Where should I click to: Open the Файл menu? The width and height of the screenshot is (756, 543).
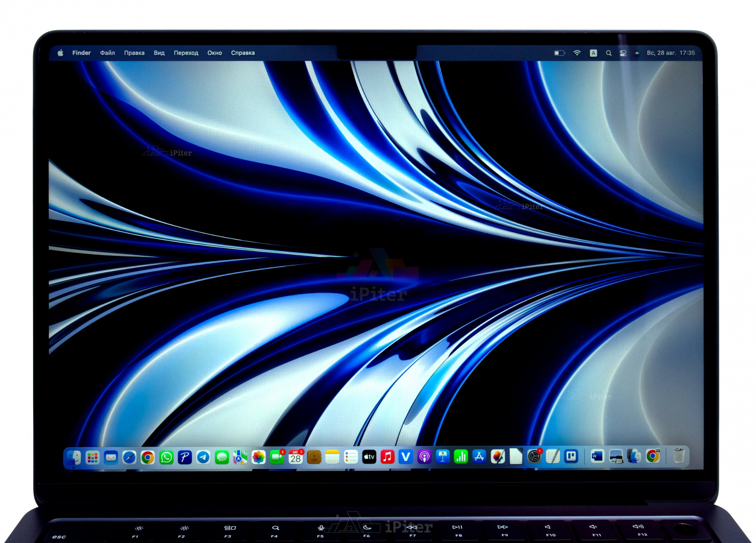(107, 53)
